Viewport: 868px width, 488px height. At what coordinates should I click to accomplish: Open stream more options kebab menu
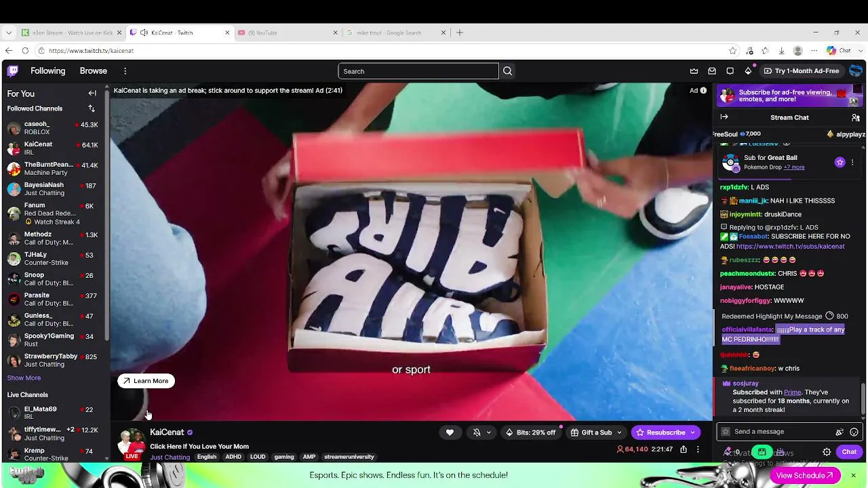(697, 449)
